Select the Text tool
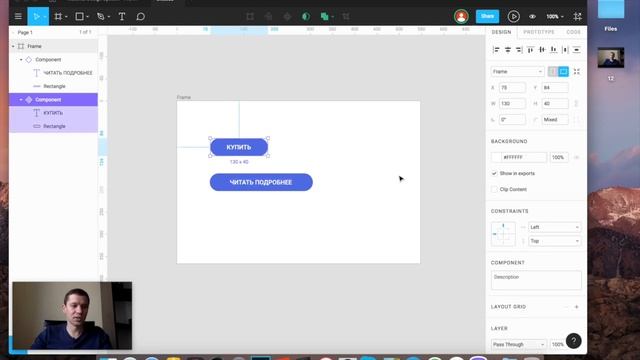The width and height of the screenshot is (640, 360). (122, 16)
